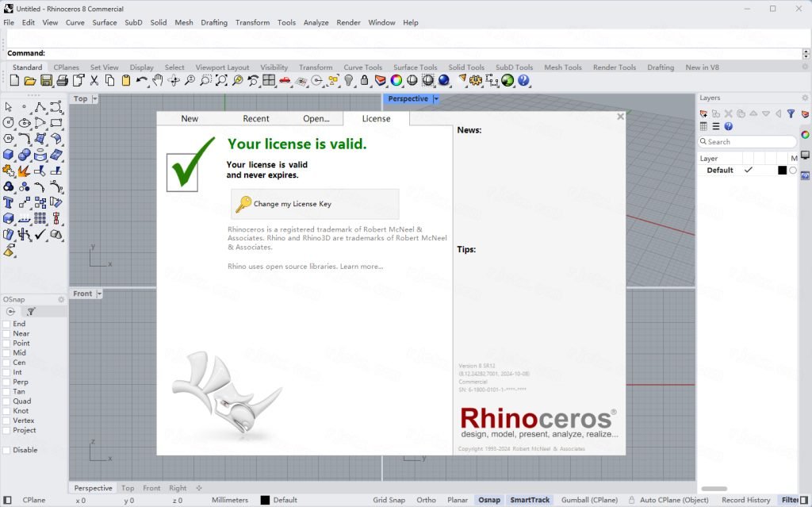812x507 pixels.
Task: Click the gear Options icon in toolbar
Action: click(476, 80)
